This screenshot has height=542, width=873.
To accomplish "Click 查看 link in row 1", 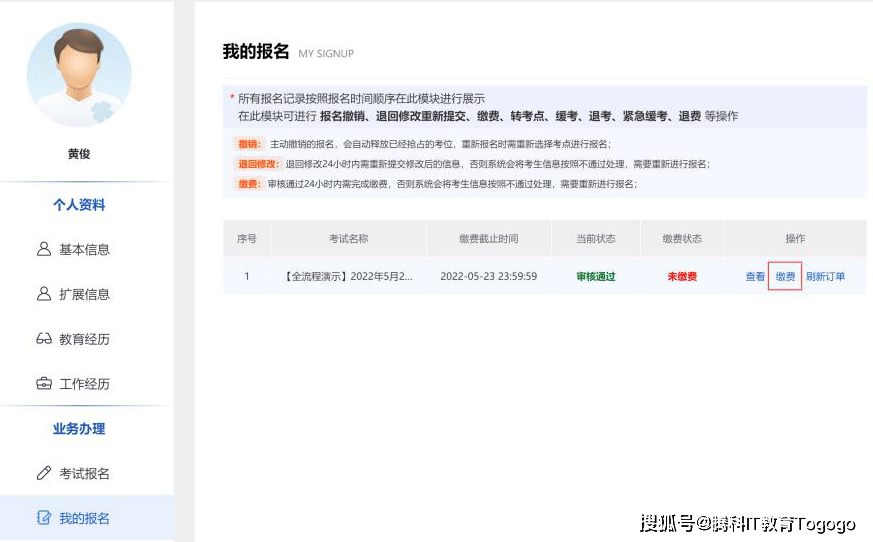I will [755, 276].
